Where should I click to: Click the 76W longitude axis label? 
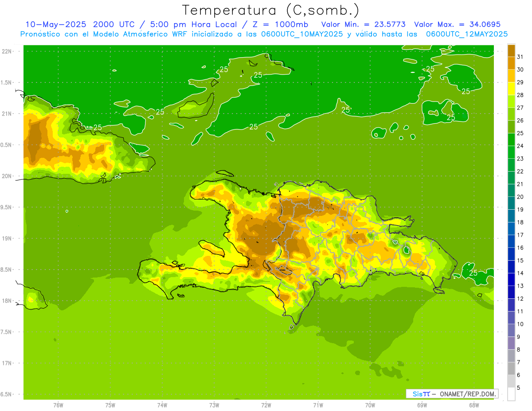pyautogui.click(x=58, y=405)
